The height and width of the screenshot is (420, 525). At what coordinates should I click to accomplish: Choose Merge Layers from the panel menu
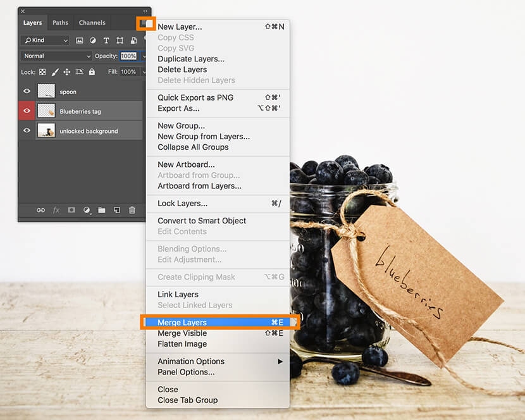(182, 323)
